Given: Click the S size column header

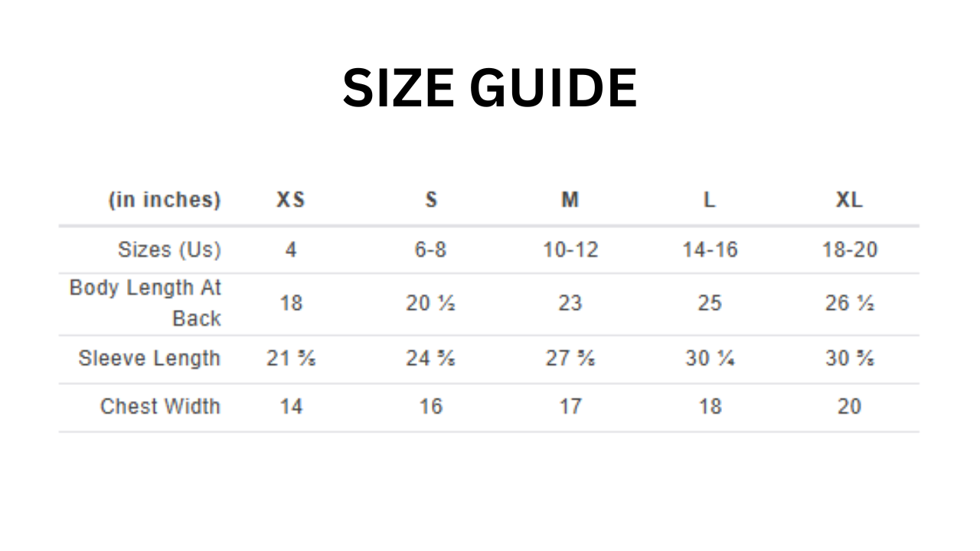Looking at the screenshot, I should click(431, 200).
